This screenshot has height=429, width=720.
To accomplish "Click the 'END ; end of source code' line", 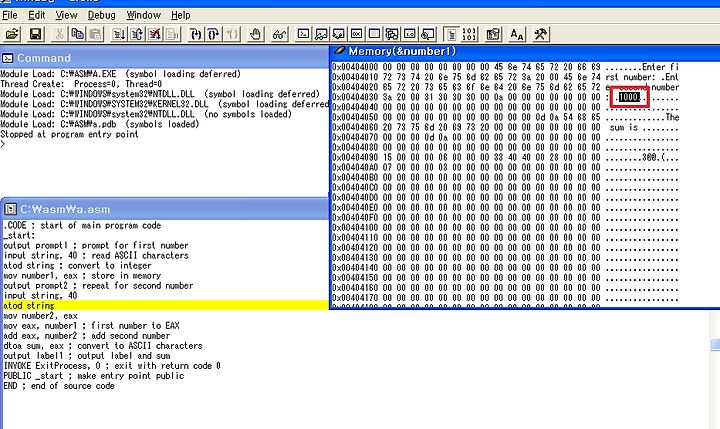I will point(59,386).
